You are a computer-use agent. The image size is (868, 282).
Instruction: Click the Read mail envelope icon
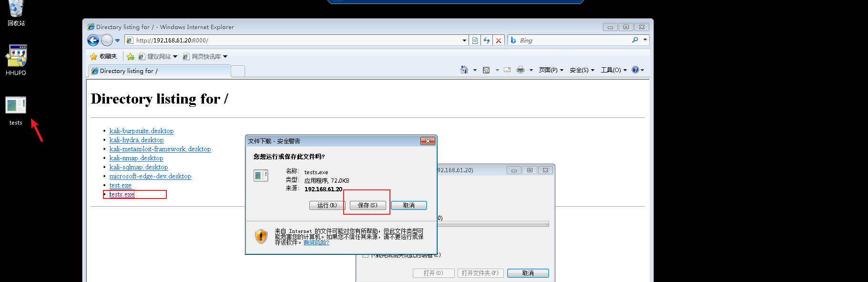tap(507, 70)
